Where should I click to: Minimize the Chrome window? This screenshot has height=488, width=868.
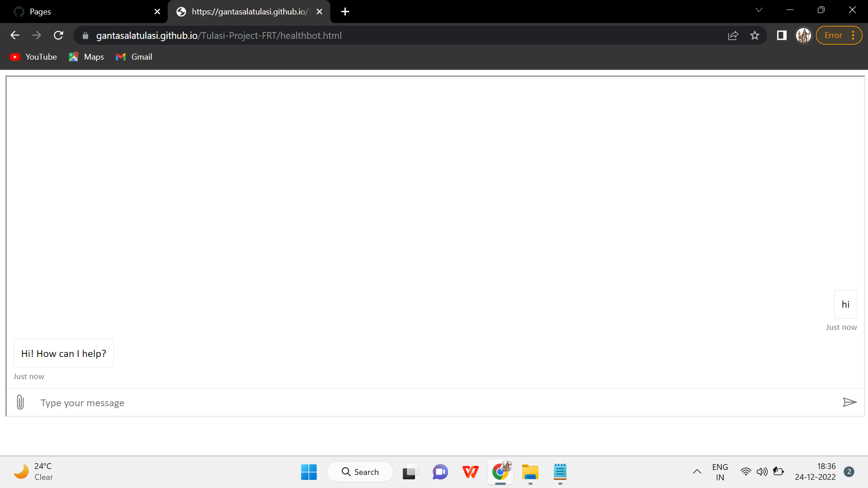click(x=790, y=10)
